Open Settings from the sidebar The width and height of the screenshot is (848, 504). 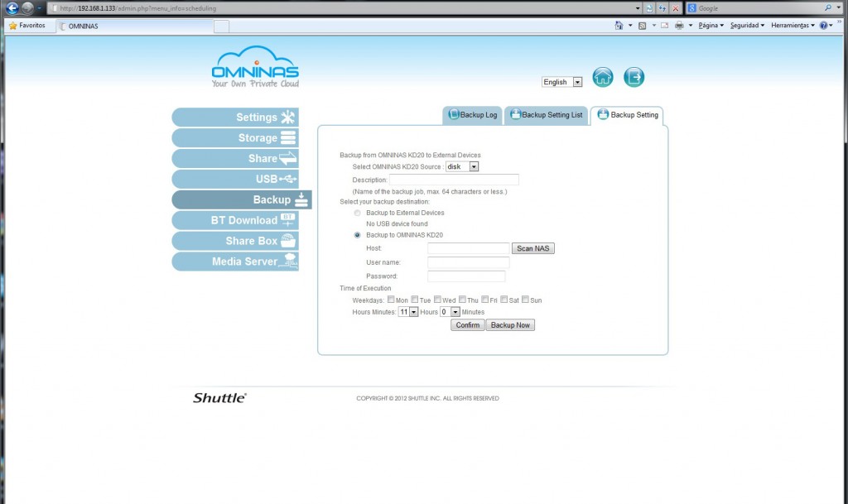(x=235, y=118)
